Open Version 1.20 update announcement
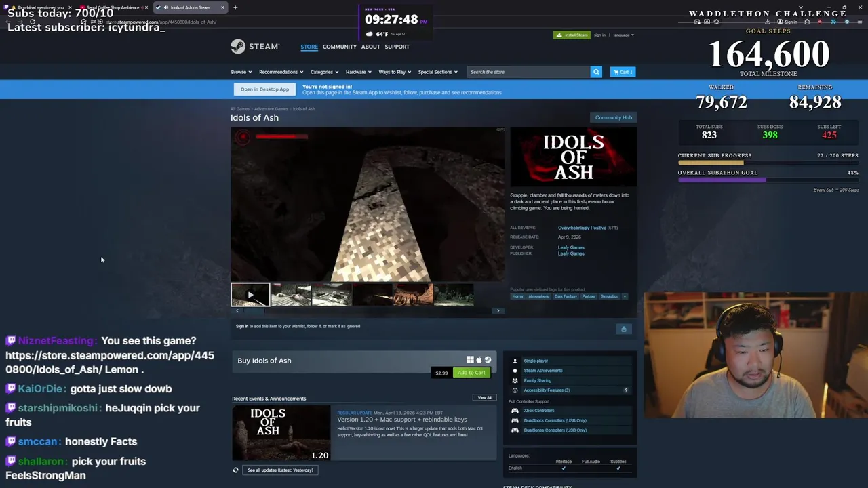This screenshot has width=868, height=488. tap(402, 420)
